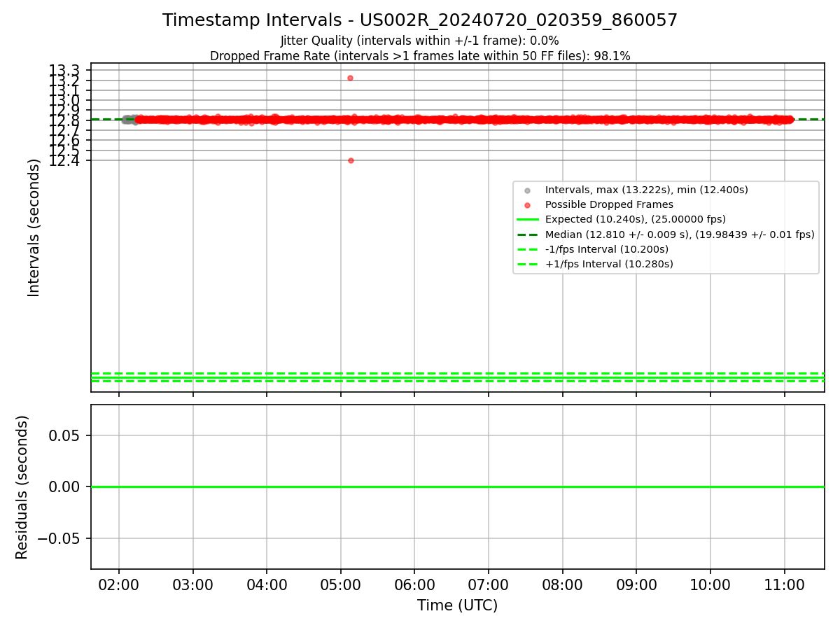
Task: Click the 13.3 interval tick label
Action: [x=64, y=70]
